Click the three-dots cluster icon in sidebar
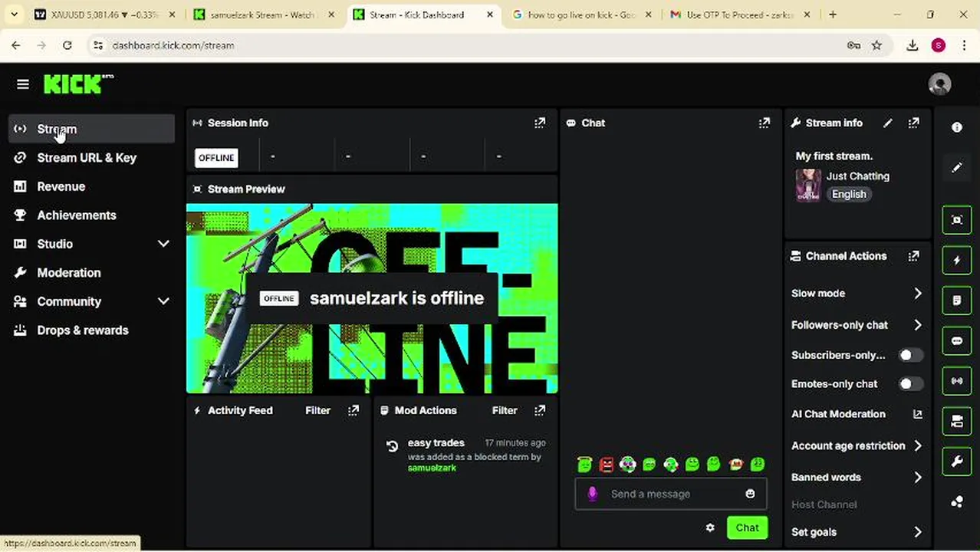980x552 pixels. (957, 501)
